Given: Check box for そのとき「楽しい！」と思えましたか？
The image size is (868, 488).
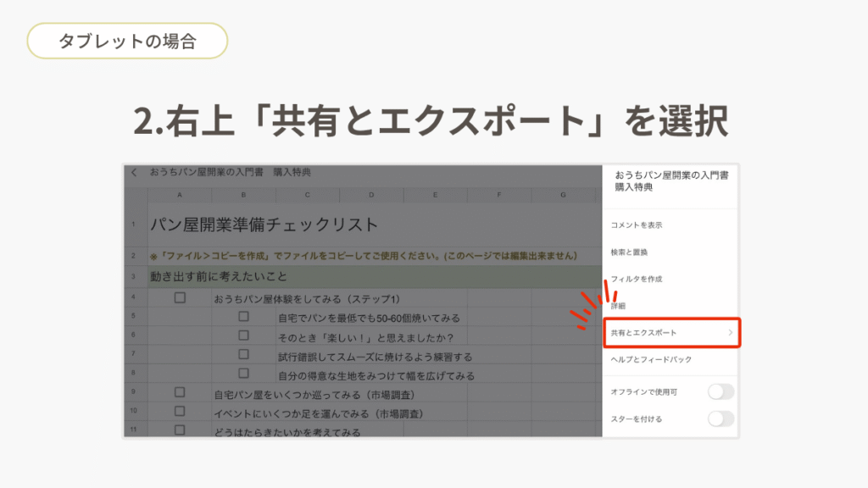Looking at the screenshot, I should pyautogui.click(x=243, y=335).
